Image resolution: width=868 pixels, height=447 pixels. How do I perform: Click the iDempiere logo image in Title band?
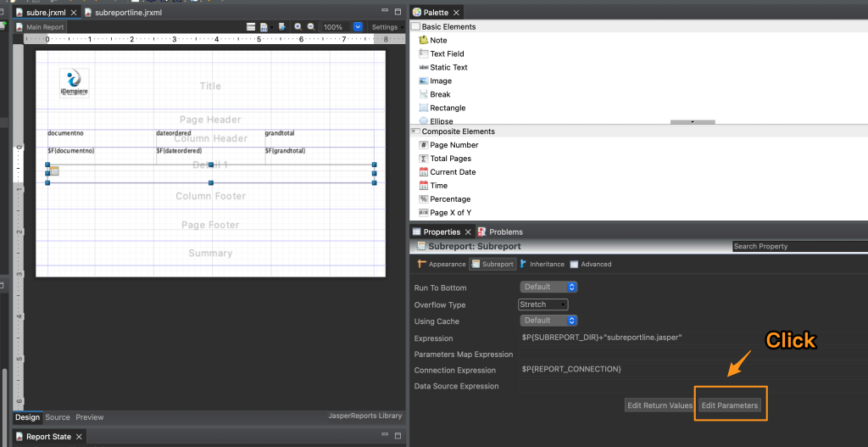(75, 83)
